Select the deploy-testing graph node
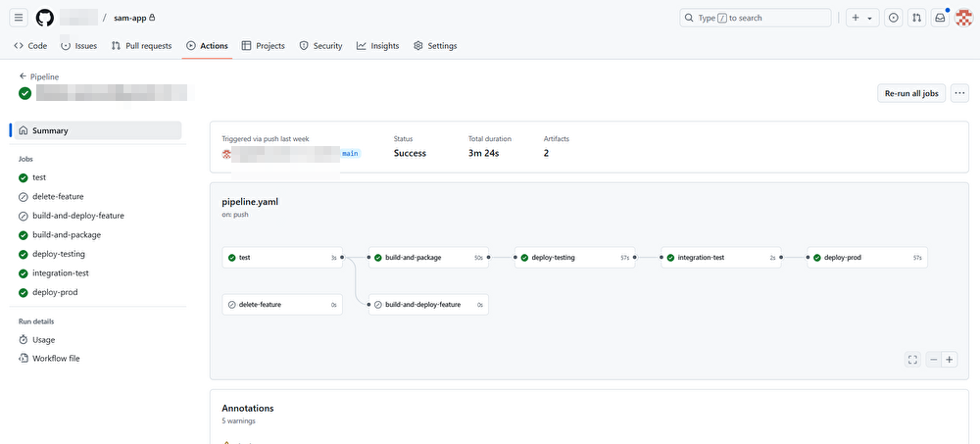Viewport: 980px width, 444px height. [x=575, y=258]
